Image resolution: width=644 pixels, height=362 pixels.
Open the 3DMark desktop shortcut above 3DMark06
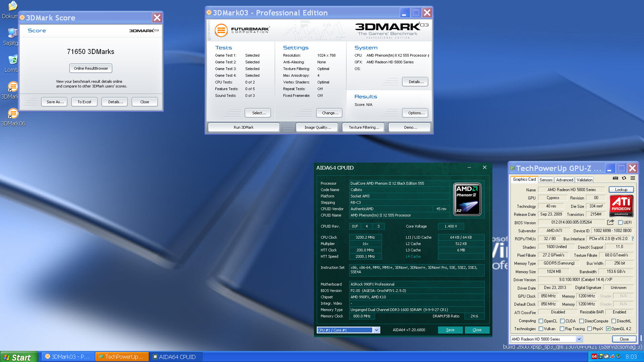[x=13, y=86]
